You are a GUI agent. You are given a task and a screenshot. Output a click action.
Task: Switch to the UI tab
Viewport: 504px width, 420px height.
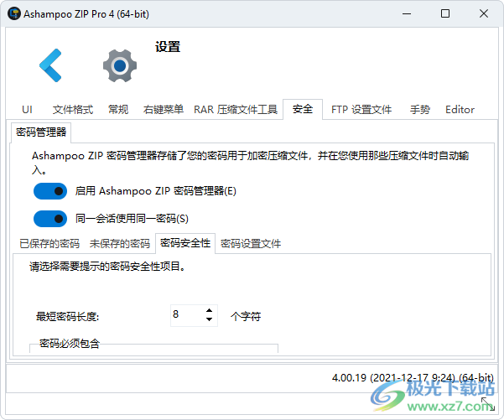[27, 110]
